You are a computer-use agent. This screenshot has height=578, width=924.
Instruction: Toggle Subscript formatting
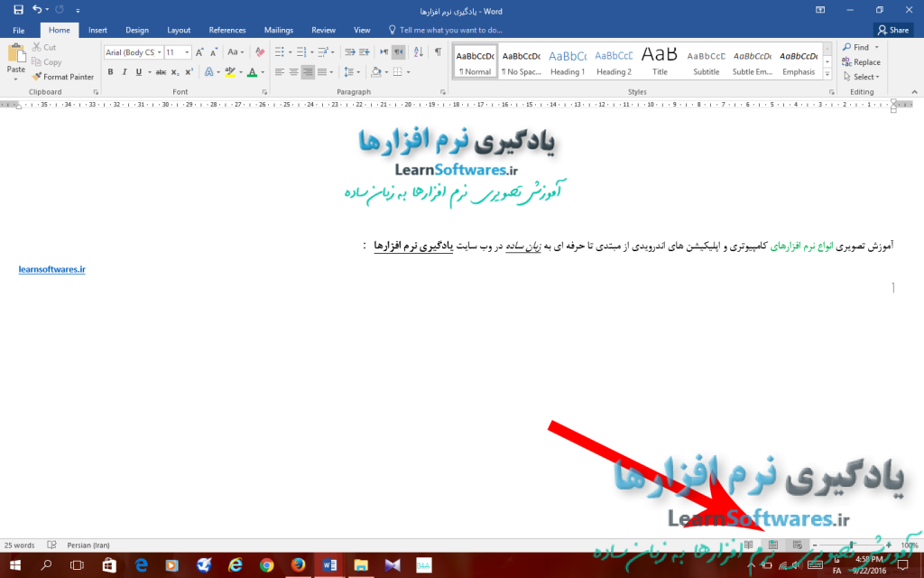click(x=175, y=72)
